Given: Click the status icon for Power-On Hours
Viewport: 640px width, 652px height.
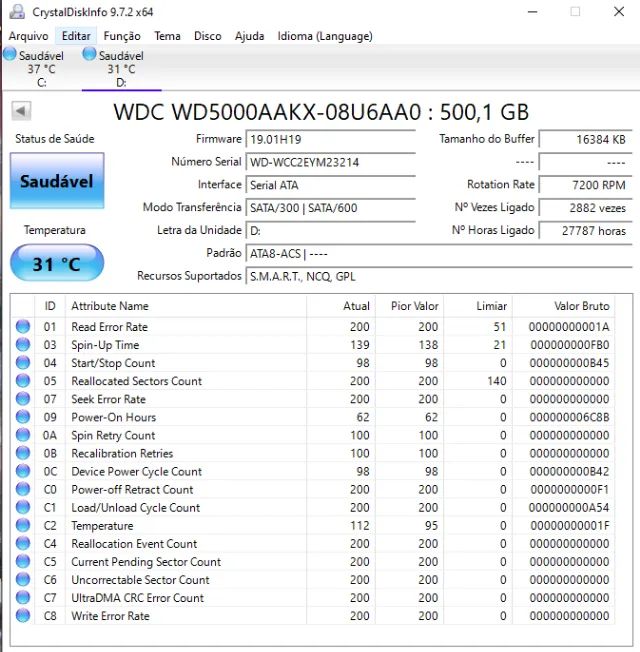Looking at the screenshot, I should pos(23,417).
